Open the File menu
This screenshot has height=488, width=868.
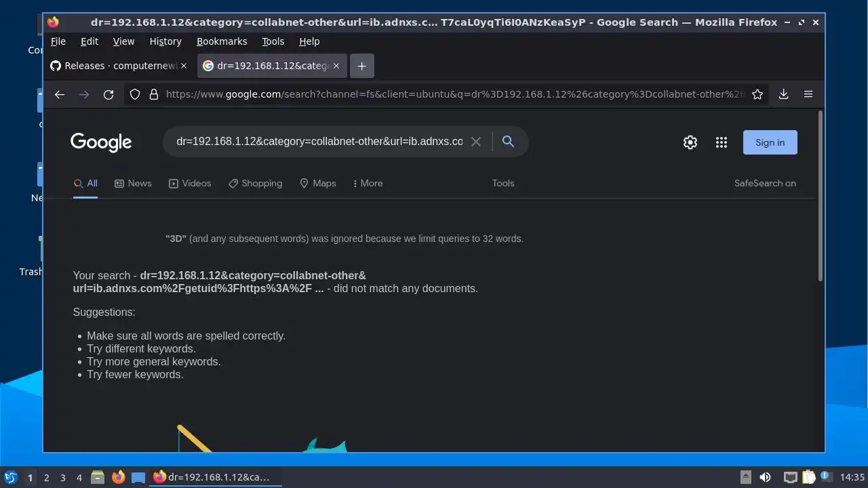pos(58,41)
